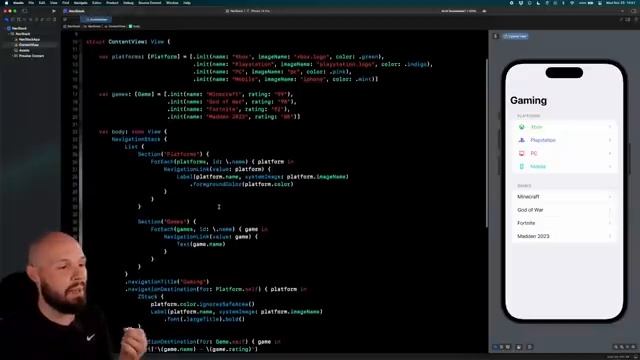
Task: Open PC row in phone preview
Action: pos(564,153)
